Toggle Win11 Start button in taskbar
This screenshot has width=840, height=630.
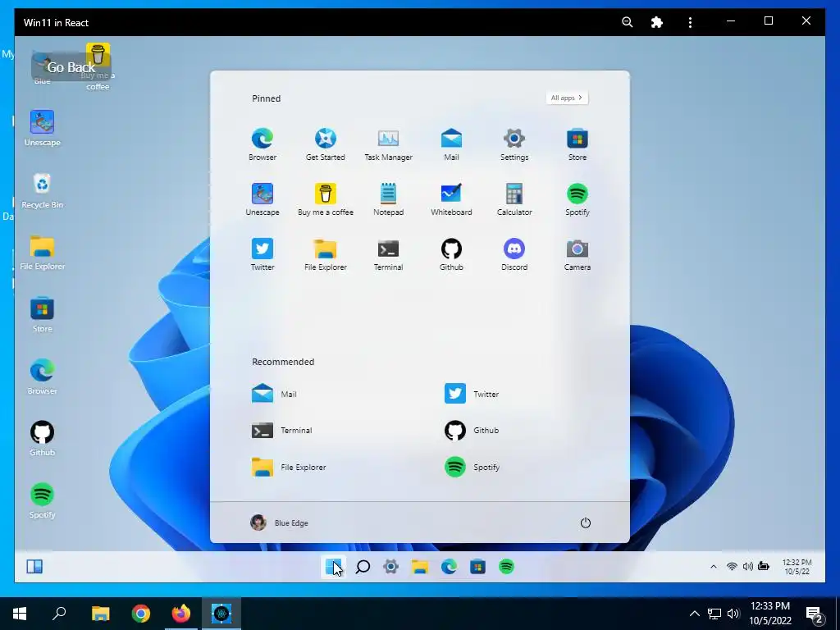coord(333,566)
